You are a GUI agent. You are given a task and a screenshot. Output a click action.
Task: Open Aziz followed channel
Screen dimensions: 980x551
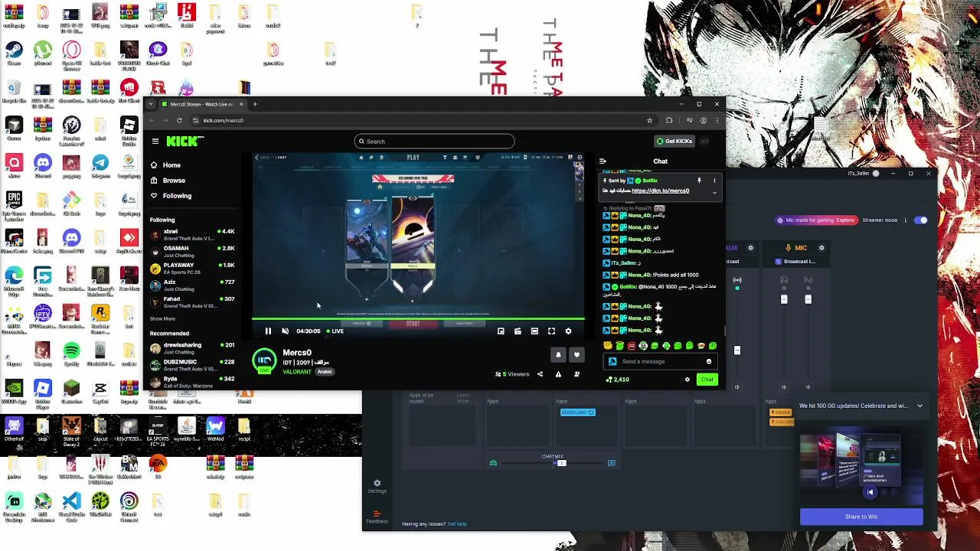pyautogui.click(x=193, y=285)
